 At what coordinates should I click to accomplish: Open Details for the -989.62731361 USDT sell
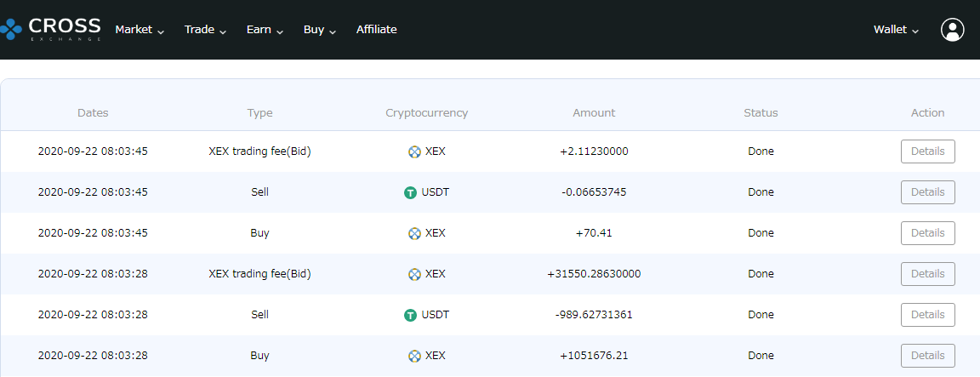click(927, 315)
